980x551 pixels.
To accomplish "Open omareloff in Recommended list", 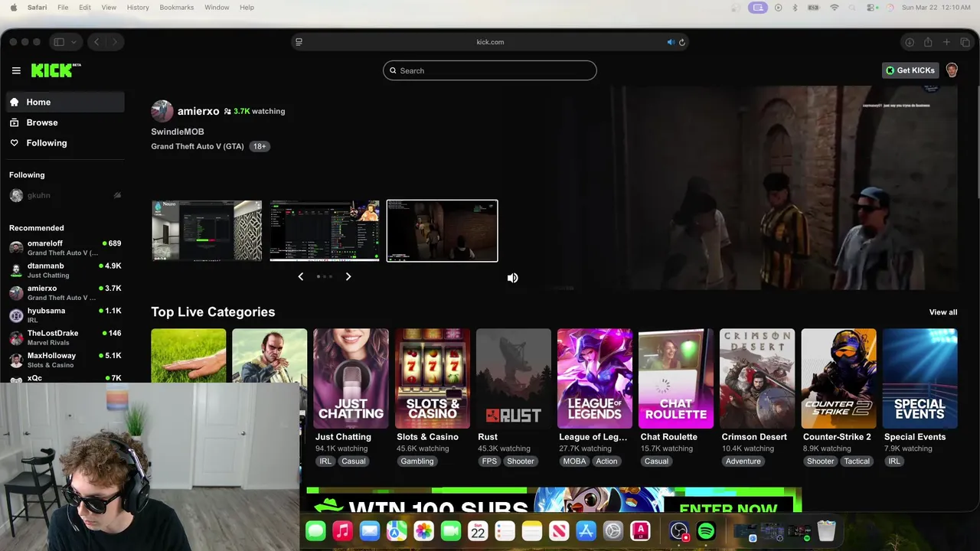I will point(65,247).
